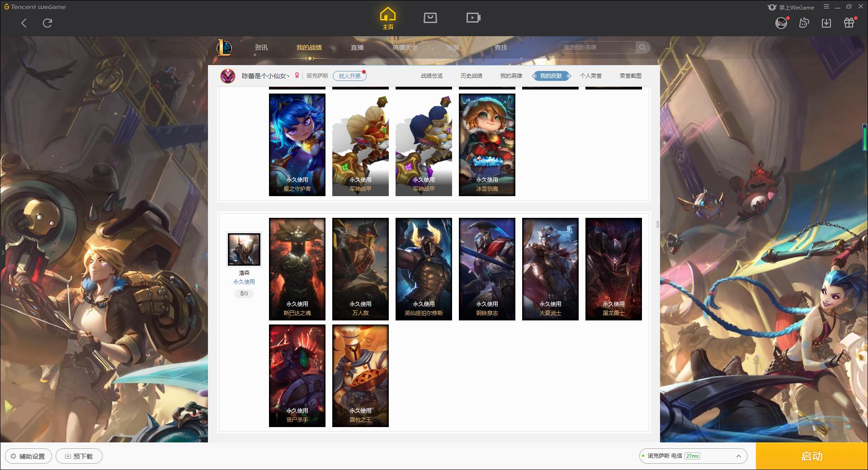The width and height of the screenshot is (868, 470).
Task: Click the 诺克萨斯 server label by name
Action: [317, 76]
